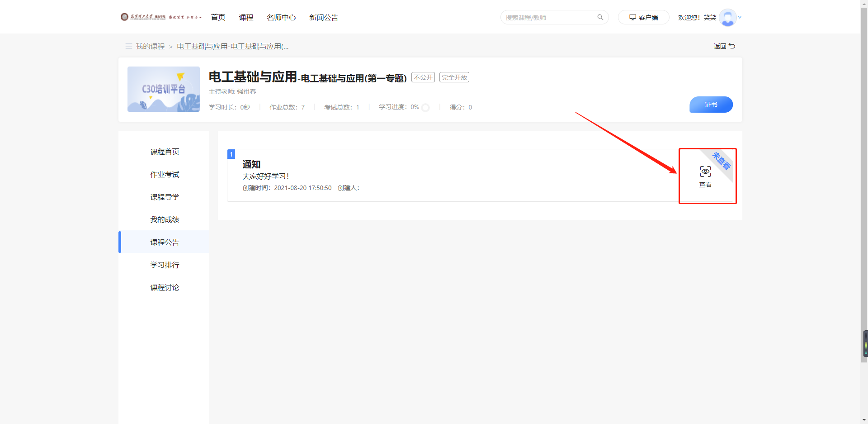This screenshot has width=868, height=424.
Task: Select 学习排行 in the sidebar
Action: (165, 265)
